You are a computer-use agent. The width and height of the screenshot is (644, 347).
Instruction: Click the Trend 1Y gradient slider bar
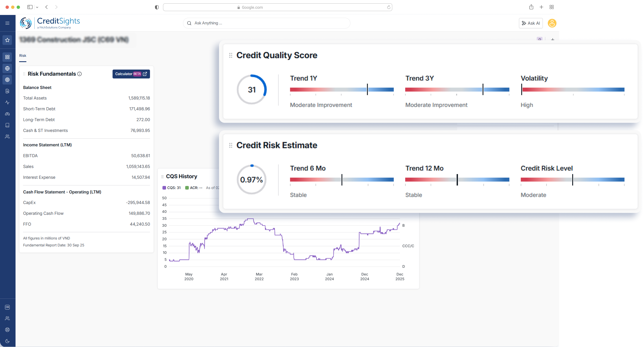coord(342,90)
